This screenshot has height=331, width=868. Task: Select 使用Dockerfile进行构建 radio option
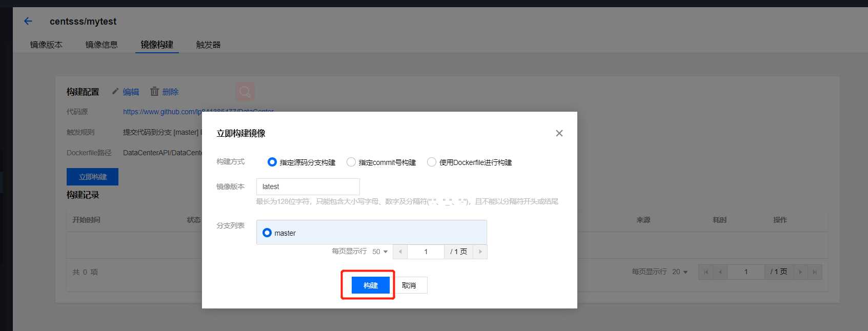click(432, 162)
